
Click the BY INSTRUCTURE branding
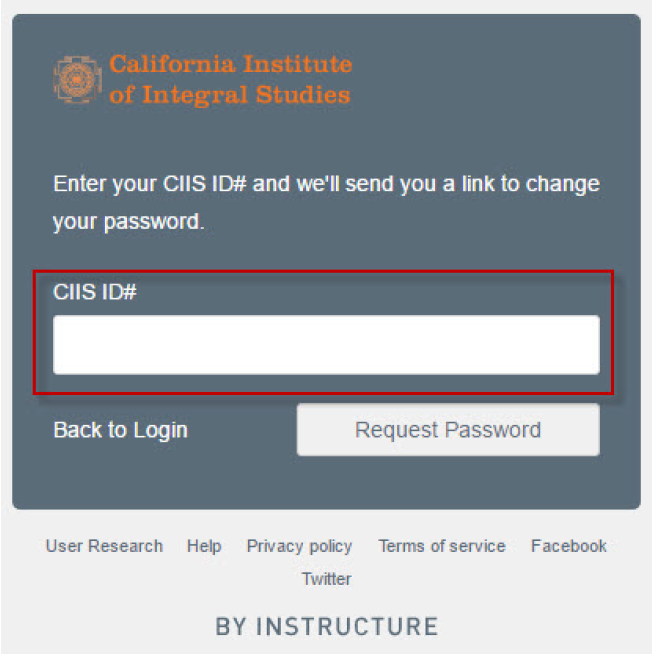tap(326, 627)
